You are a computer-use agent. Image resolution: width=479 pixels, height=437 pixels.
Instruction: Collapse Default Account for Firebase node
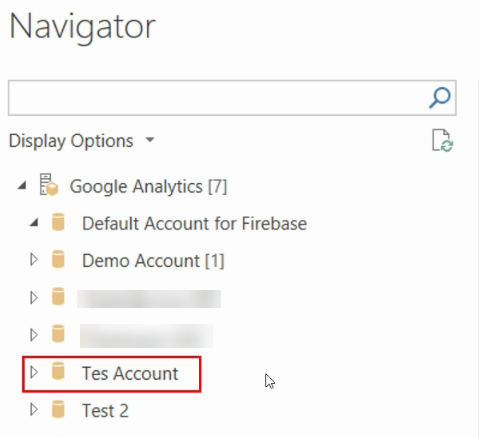click(x=34, y=223)
